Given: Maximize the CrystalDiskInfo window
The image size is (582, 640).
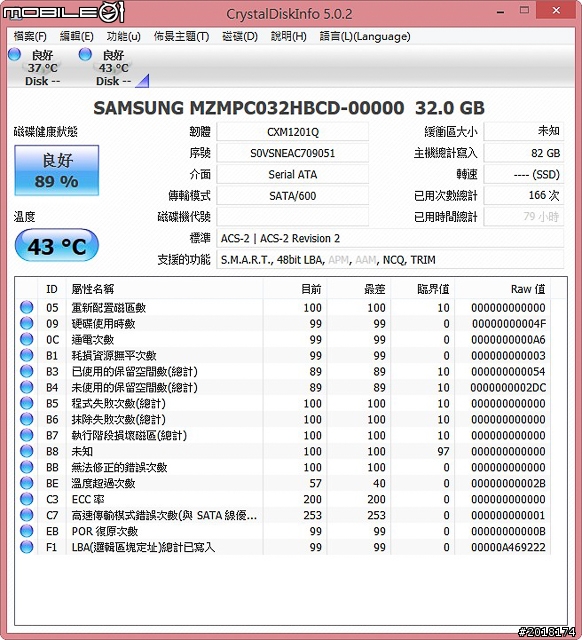Looking at the screenshot, I should tap(524, 10).
